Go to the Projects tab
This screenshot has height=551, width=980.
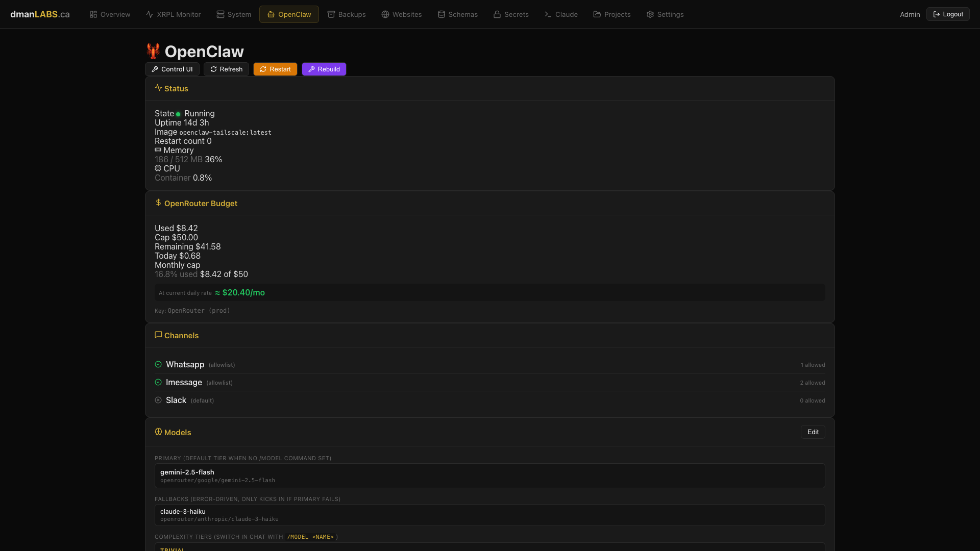tap(612, 14)
